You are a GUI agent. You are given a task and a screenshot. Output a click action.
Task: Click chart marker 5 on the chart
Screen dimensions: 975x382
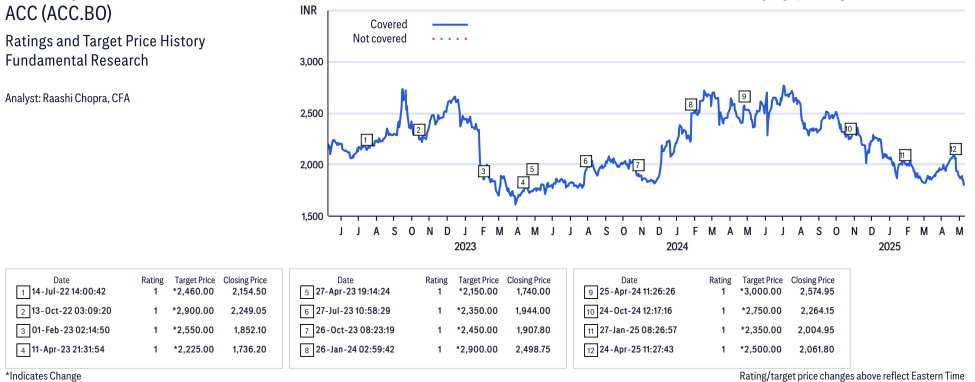[532, 169]
